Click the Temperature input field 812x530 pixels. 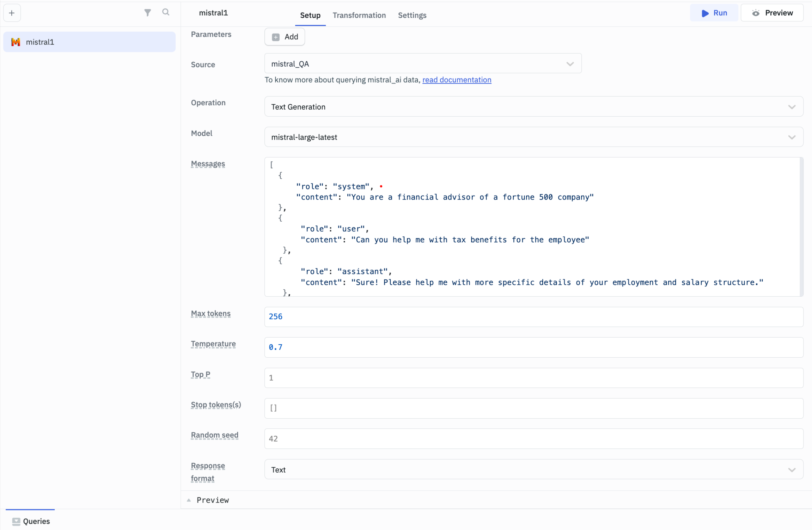533,347
